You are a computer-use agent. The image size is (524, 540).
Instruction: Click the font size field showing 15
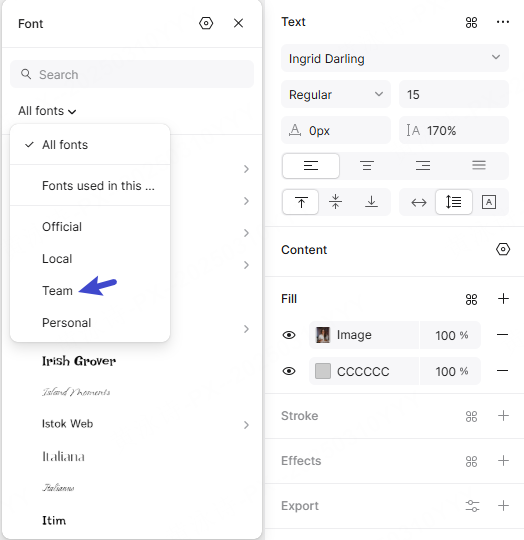point(454,94)
